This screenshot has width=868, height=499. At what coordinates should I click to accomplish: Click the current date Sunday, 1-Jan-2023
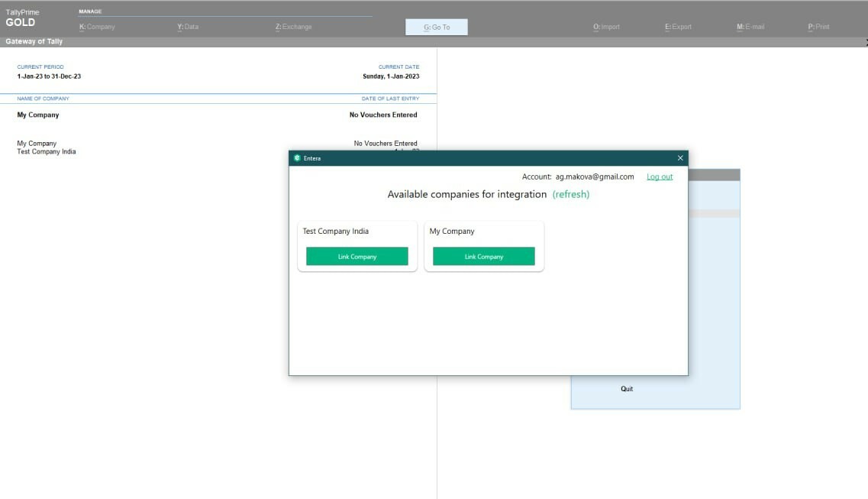click(391, 76)
